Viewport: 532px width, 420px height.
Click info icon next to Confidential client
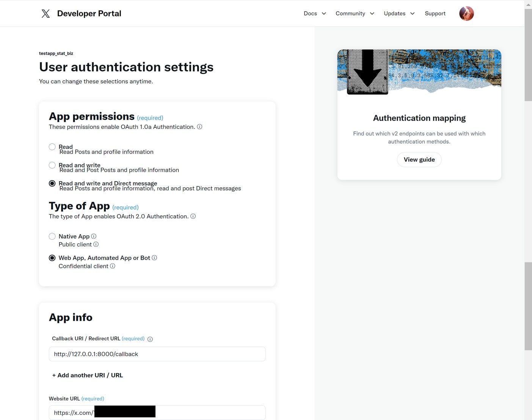[x=113, y=266]
